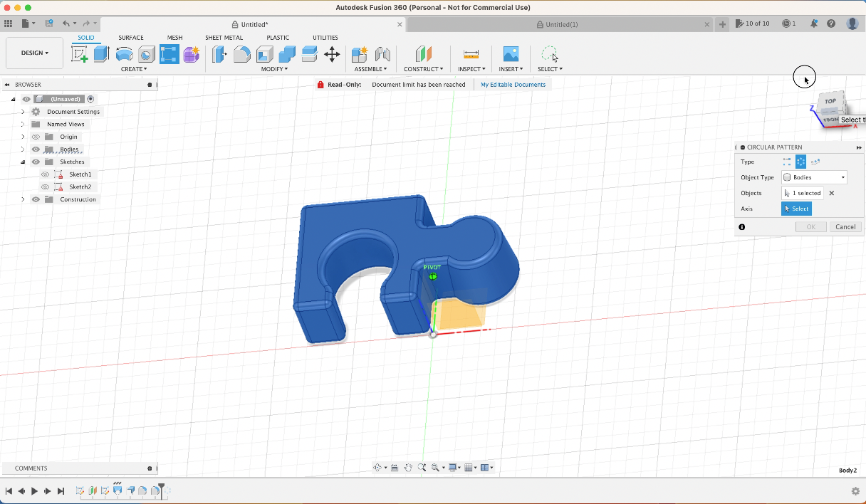Click the Look At icon in navigation bar
Image resolution: width=866 pixels, height=504 pixels.
click(x=395, y=468)
